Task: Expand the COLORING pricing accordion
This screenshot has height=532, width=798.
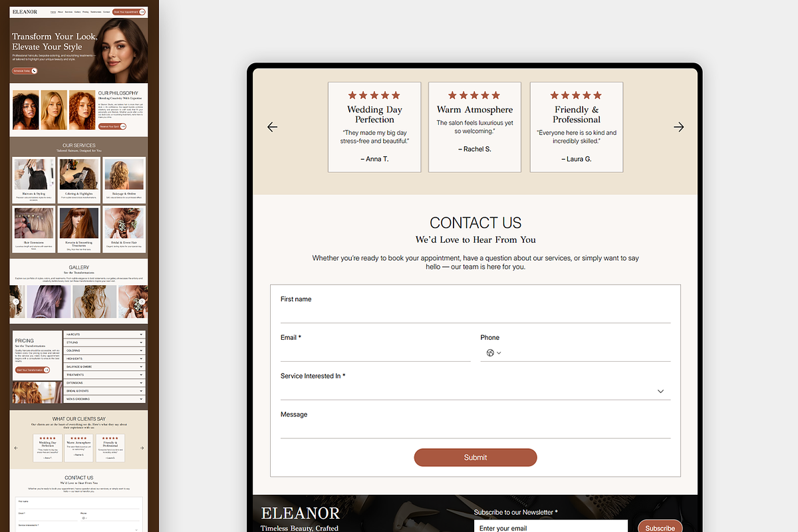Action: (104, 350)
